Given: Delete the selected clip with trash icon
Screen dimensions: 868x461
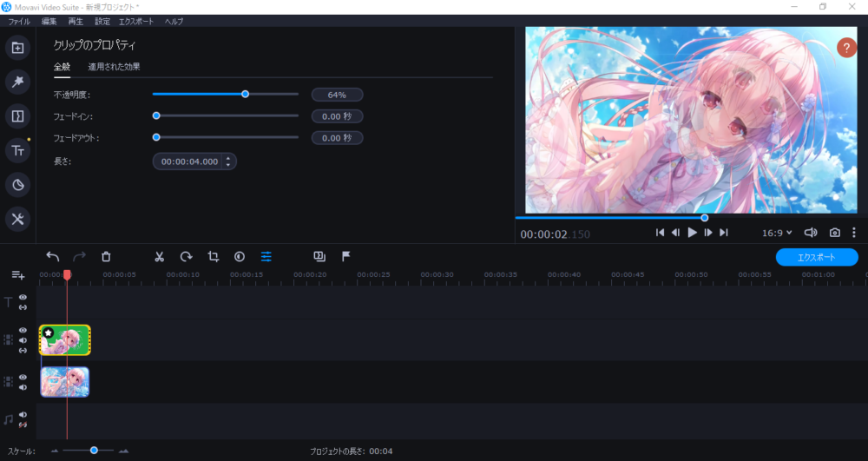Looking at the screenshot, I should 106,257.
